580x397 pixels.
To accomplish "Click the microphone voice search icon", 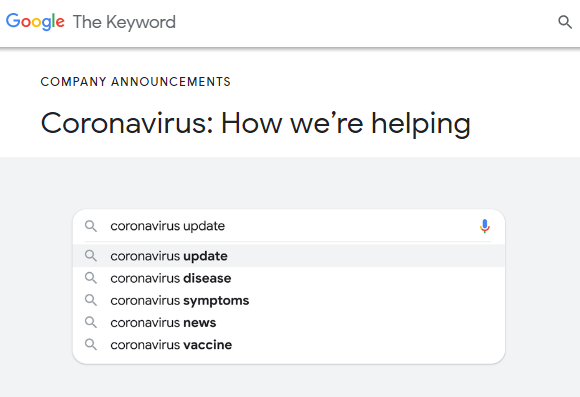I will [x=485, y=226].
